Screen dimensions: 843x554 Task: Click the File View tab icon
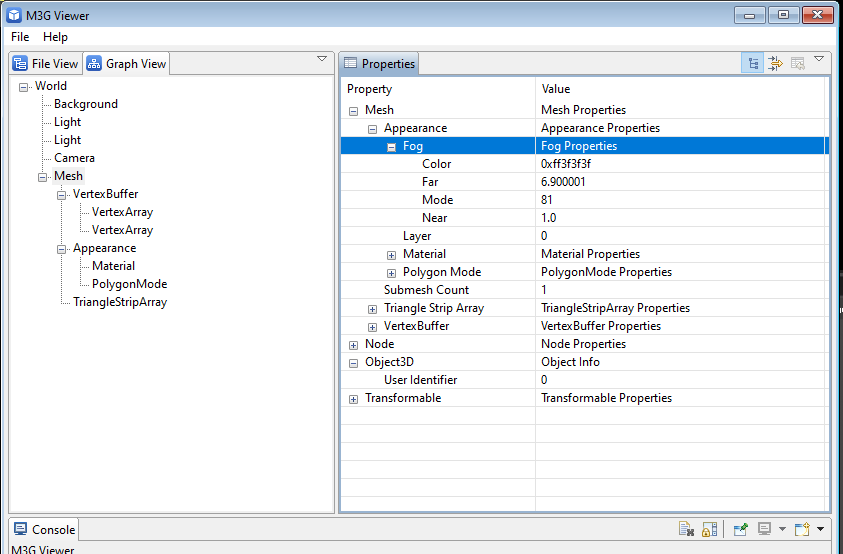[20, 63]
